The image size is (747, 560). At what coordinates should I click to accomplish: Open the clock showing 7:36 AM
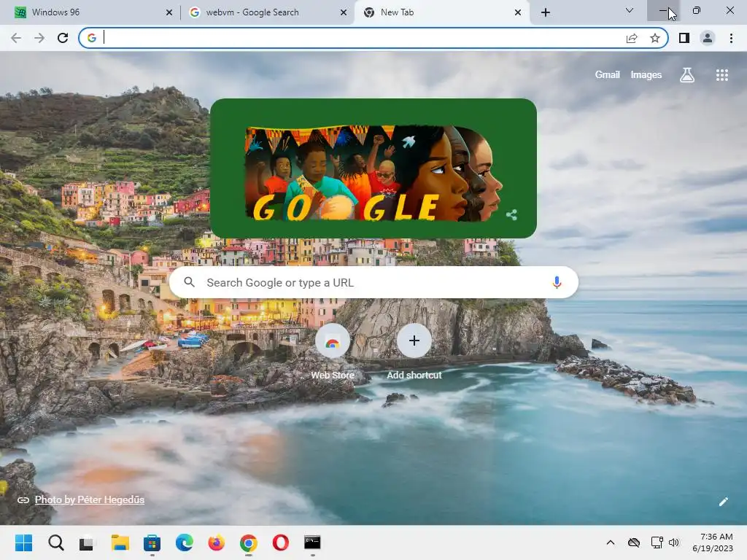pos(713,542)
